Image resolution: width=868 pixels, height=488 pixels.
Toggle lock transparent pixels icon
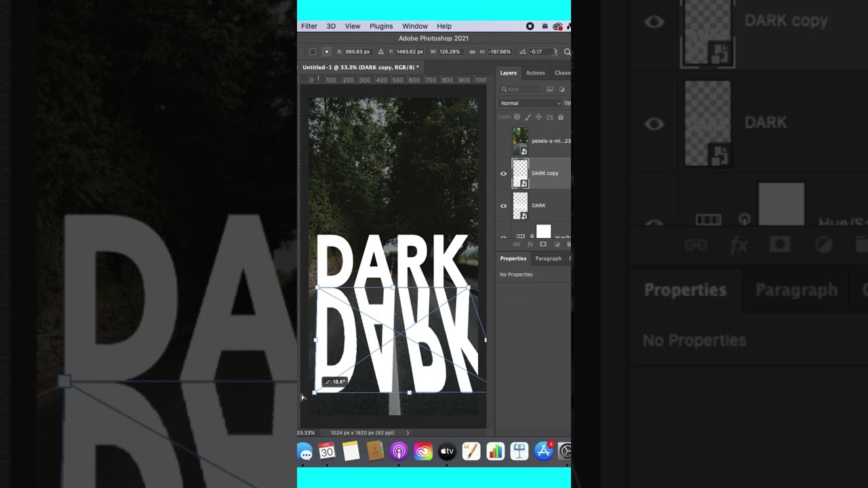click(517, 117)
